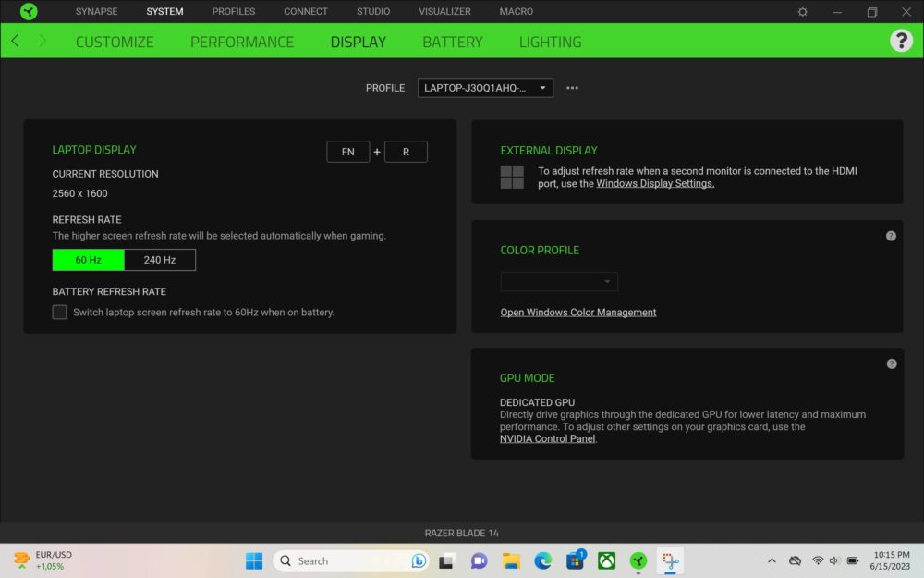Open Snipping Tool from the taskbar
The width and height of the screenshot is (924, 578).
click(670, 561)
